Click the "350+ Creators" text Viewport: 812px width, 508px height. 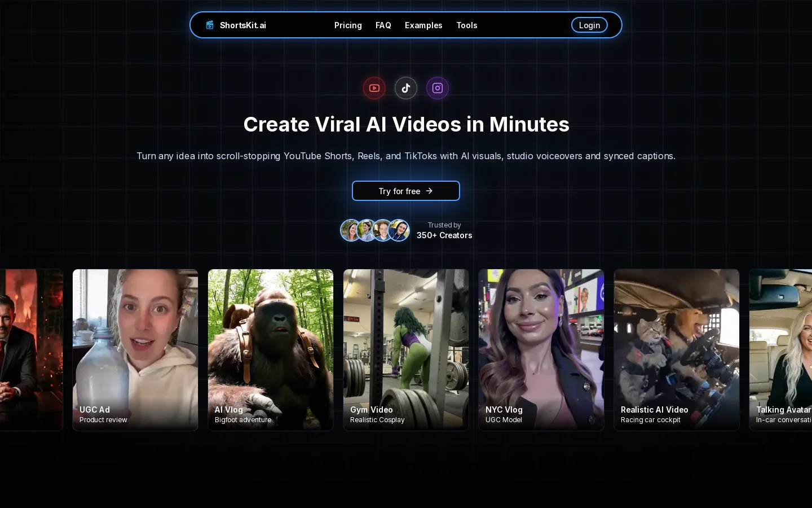click(x=444, y=235)
